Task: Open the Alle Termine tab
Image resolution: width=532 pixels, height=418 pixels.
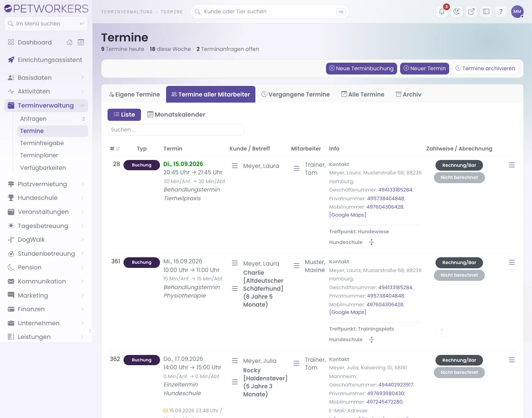Action: 363,94
